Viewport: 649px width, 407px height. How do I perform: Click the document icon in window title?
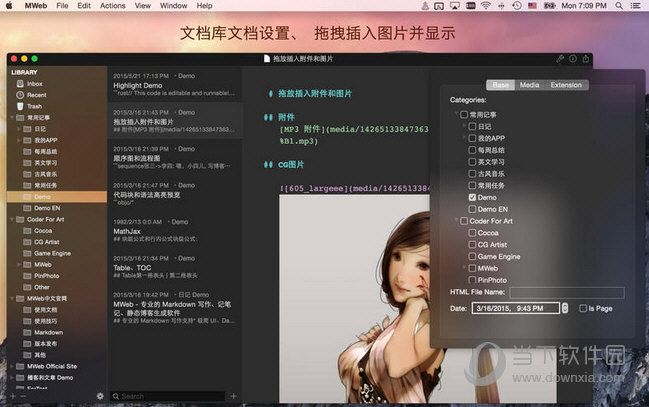pyautogui.click(x=267, y=59)
